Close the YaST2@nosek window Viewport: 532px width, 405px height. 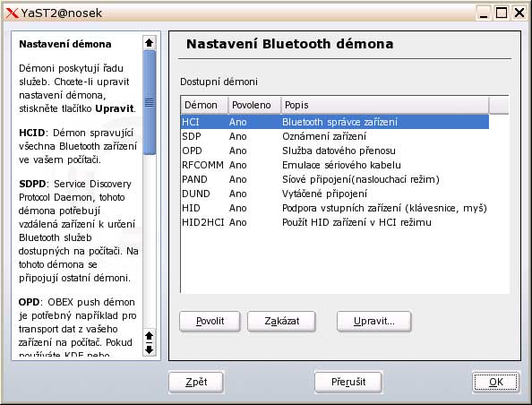pyautogui.click(x=519, y=13)
